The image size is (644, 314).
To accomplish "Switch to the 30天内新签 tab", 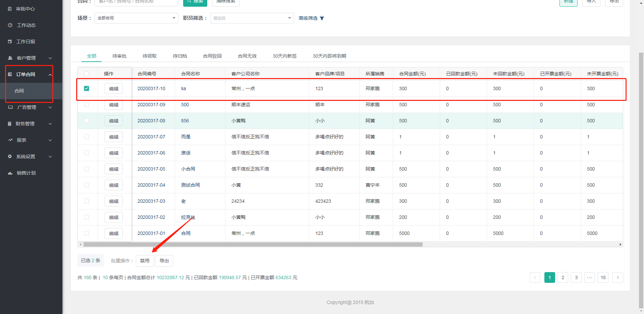I will tap(284, 56).
